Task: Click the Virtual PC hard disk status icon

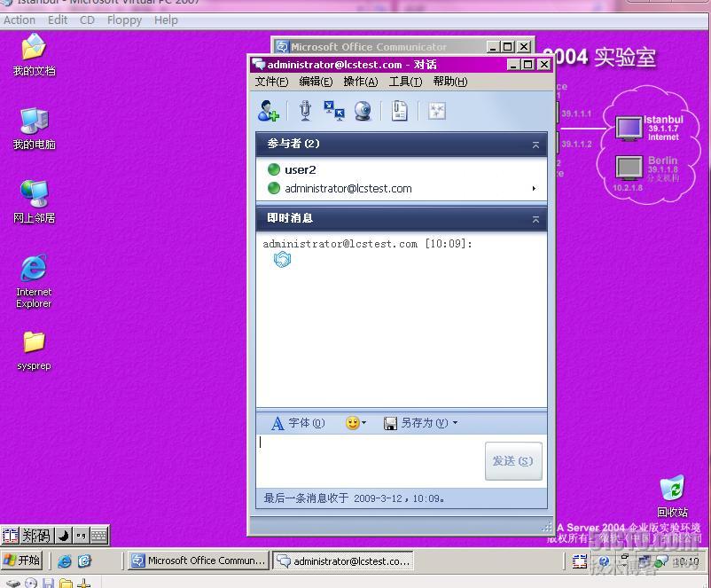Action: [x=12, y=583]
